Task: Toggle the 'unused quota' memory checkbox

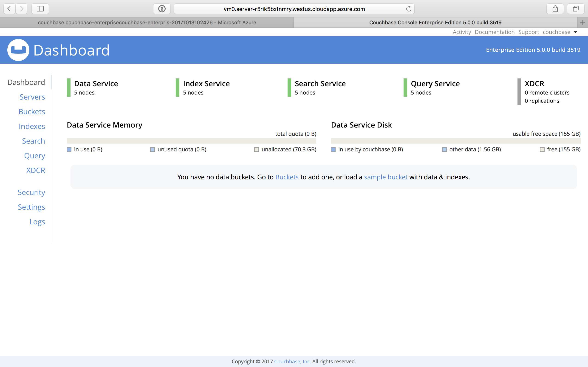Action: (x=152, y=149)
